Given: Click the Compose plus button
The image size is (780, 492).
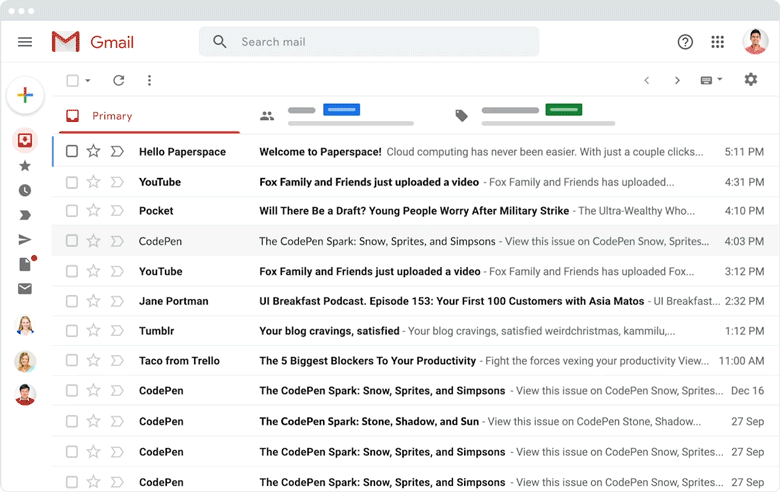Looking at the screenshot, I should 25,95.
